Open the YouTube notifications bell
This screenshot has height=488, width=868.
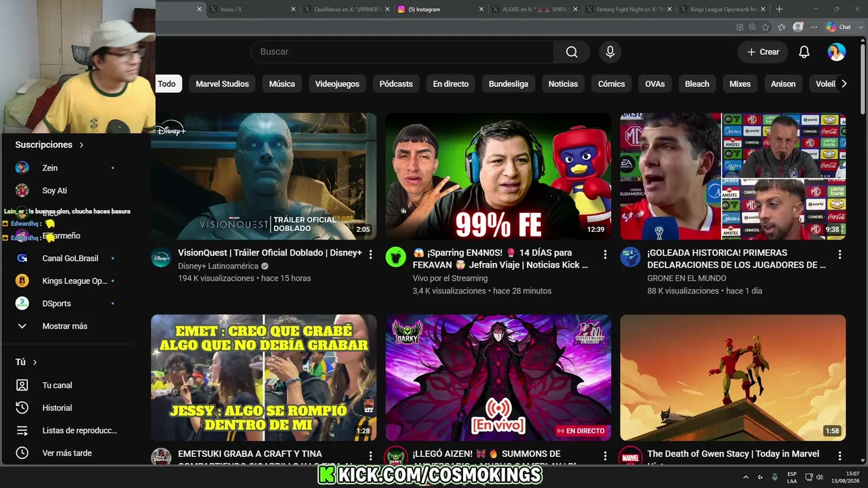point(804,52)
